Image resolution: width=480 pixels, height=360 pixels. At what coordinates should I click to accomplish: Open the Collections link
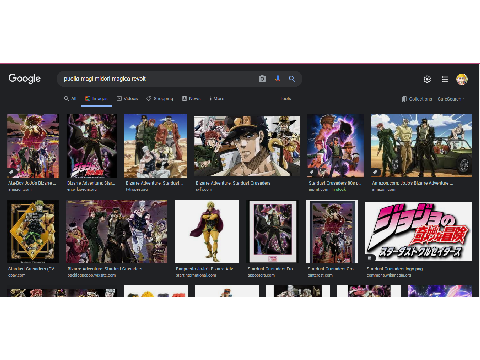[x=417, y=99]
